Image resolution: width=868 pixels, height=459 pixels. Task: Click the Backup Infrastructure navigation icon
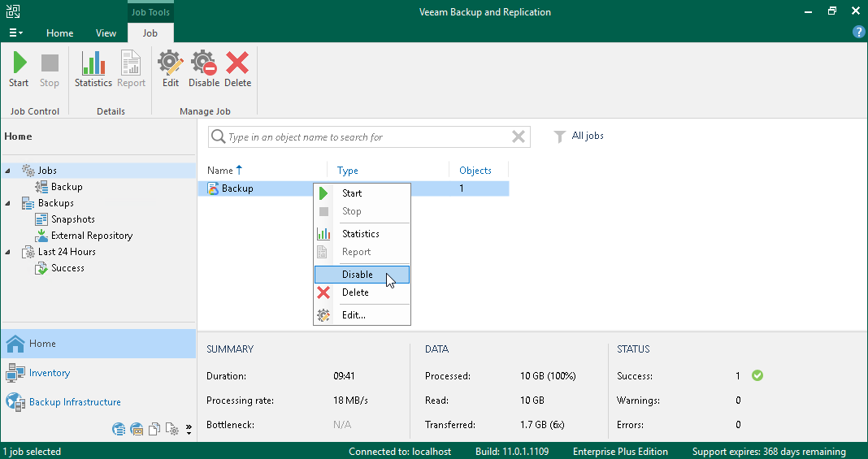[15, 402]
